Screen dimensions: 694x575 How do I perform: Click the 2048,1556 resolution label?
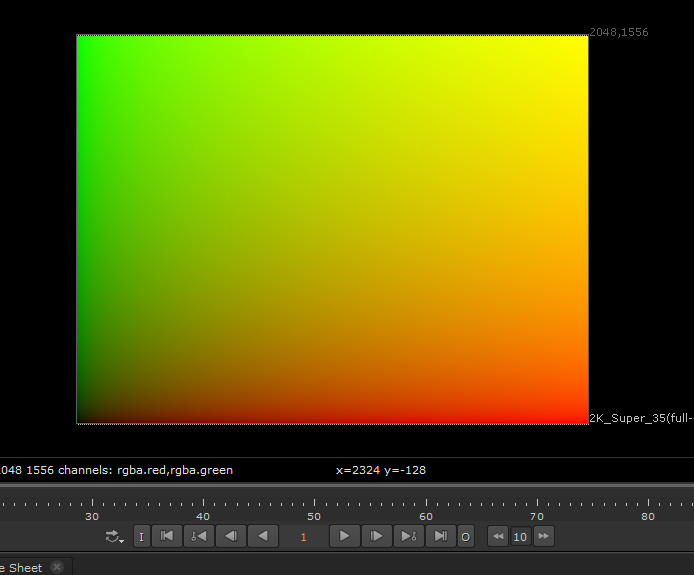[x=619, y=32]
